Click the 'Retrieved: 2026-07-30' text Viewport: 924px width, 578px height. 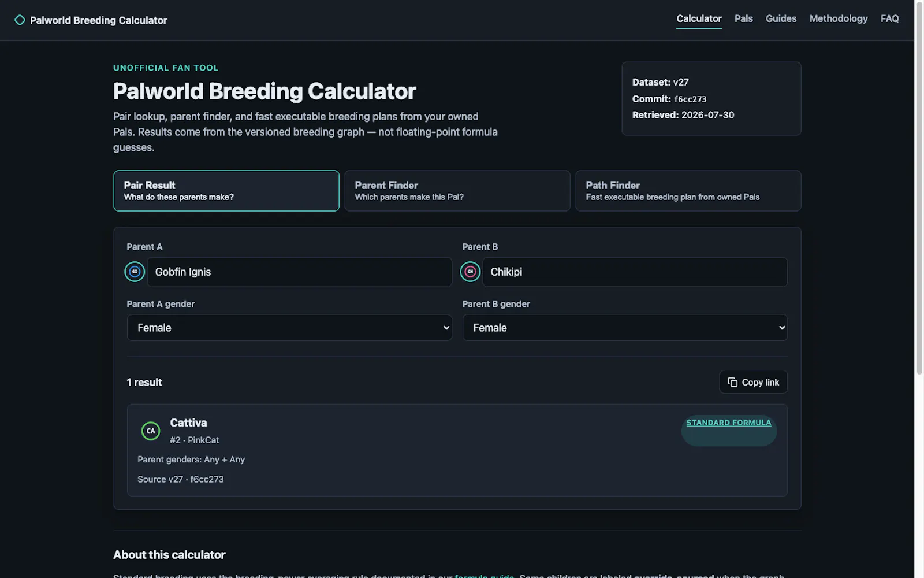pyautogui.click(x=683, y=115)
